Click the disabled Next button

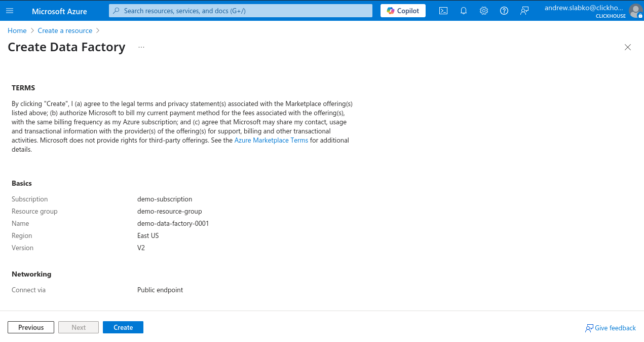78,327
